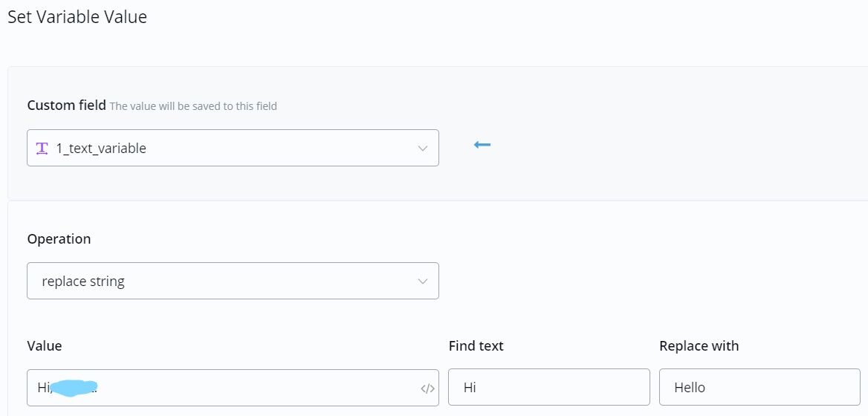Expand the Operation dropdown chevron
This screenshot has width=868, height=416.
(x=423, y=281)
